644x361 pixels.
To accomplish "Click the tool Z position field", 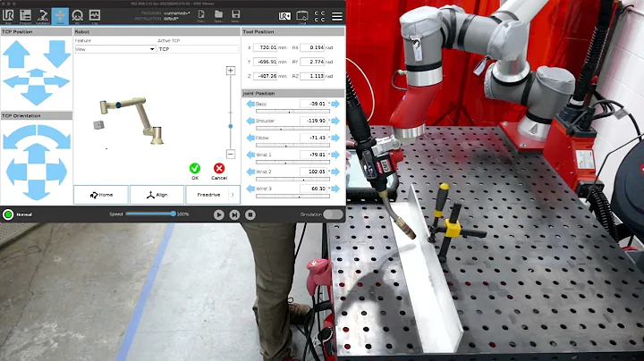I will [x=266, y=76].
